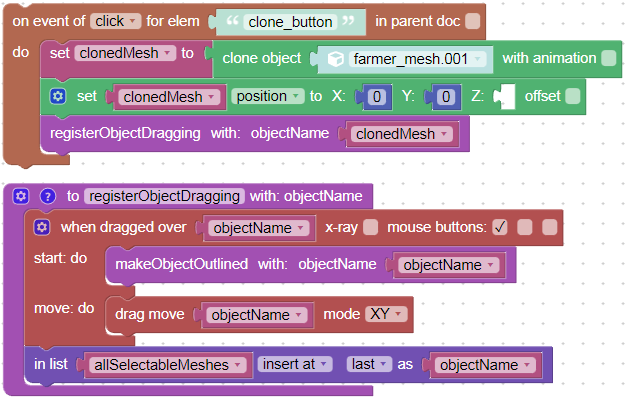The width and height of the screenshot is (625, 399).
Task: Open gear settings of registerObjectDragging procedure definition
Action: [x=21, y=196]
